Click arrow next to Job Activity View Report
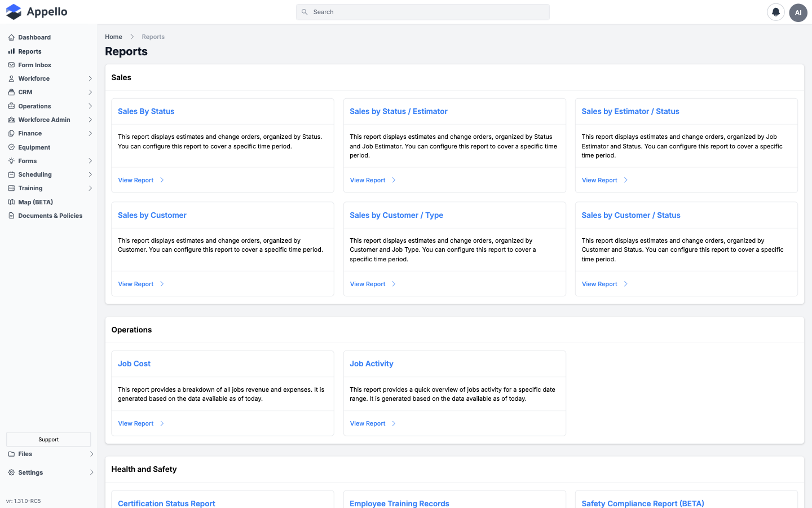 point(394,423)
